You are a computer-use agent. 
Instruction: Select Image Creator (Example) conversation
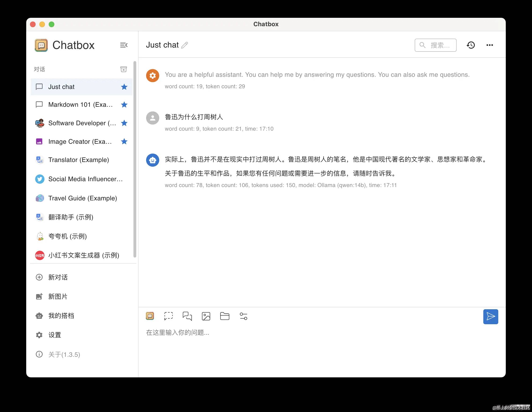tap(81, 141)
